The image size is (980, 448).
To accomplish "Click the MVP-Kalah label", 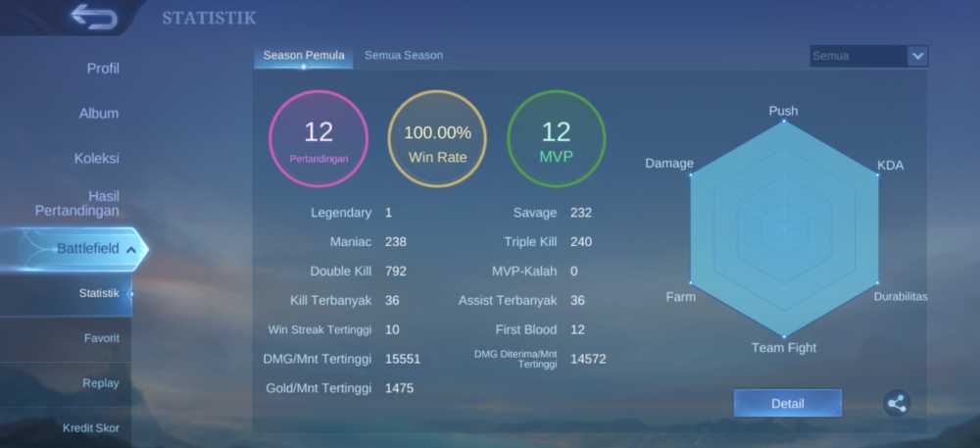I will click(x=523, y=272).
